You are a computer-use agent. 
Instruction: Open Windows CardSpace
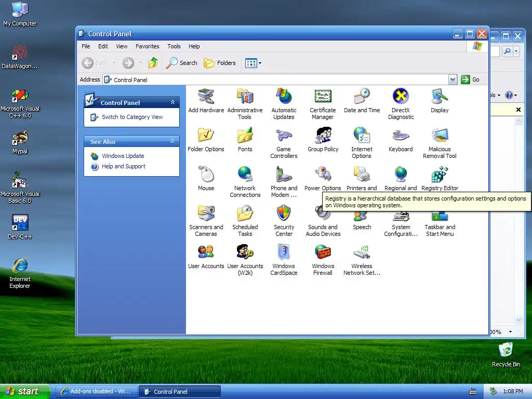coord(284,260)
